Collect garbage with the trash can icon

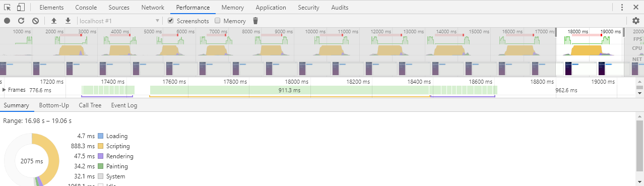pyautogui.click(x=255, y=21)
